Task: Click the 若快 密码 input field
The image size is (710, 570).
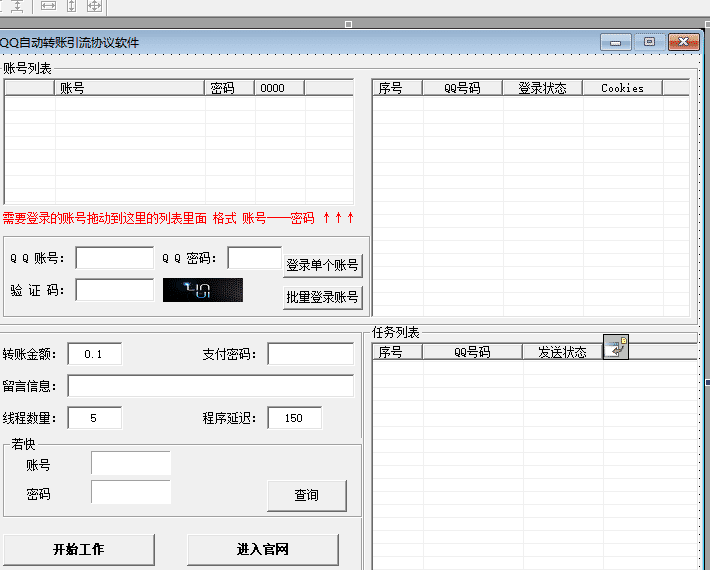Action: [131, 492]
